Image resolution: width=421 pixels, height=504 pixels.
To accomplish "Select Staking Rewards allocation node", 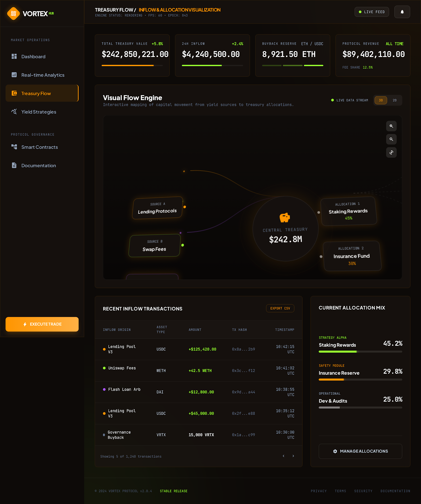I will point(348,211).
